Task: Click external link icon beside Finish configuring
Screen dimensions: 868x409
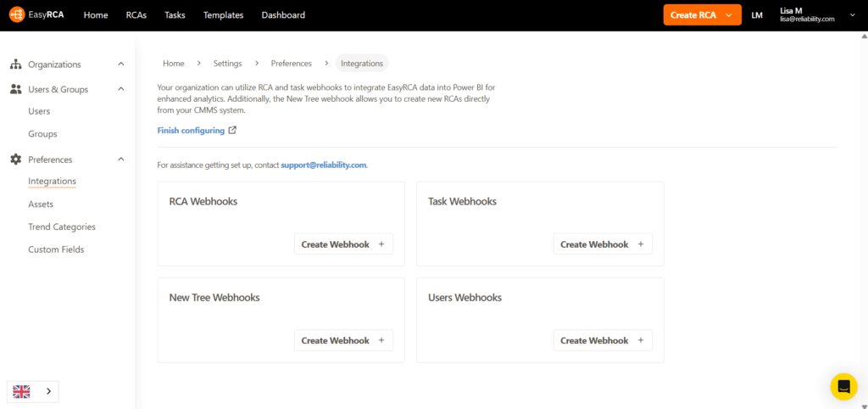Action: point(233,131)
